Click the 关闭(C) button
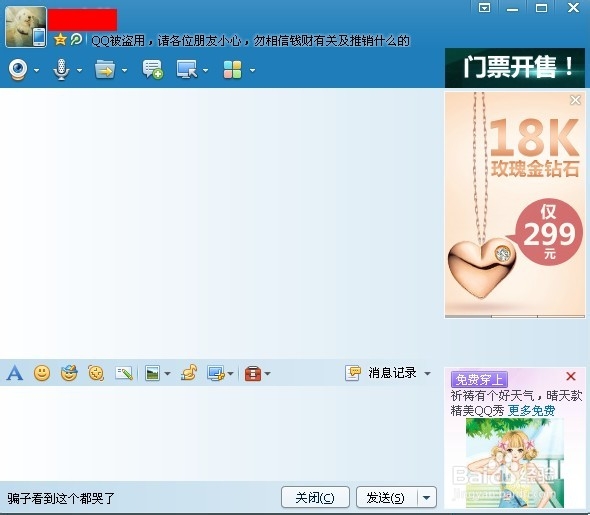Viewport: 590px width, 515px height. click(315, 497)
